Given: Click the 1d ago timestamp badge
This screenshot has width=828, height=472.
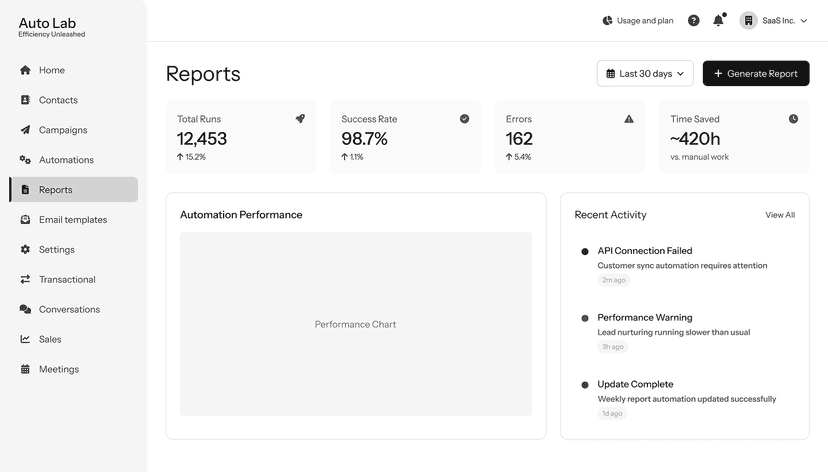Looking at the screenshot, I should [x=612, y=413].
